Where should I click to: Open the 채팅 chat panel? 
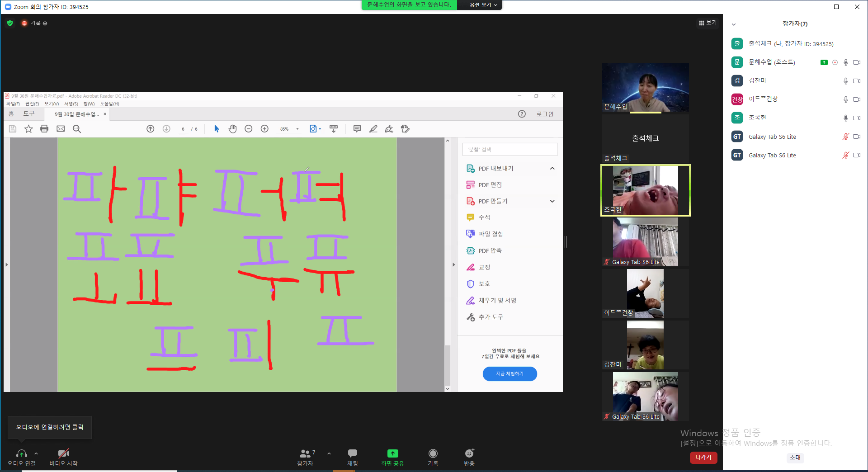tap(353, 457)
